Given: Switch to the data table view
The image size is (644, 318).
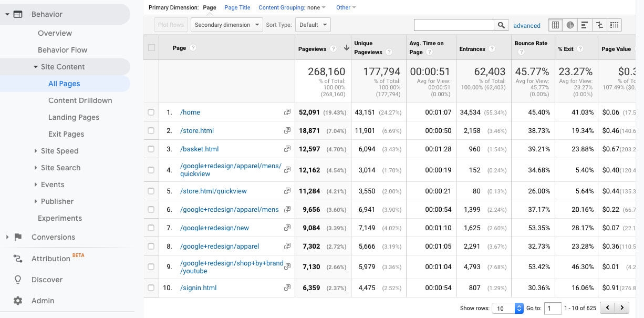Looking at the screenshot, I should [555, 25].
